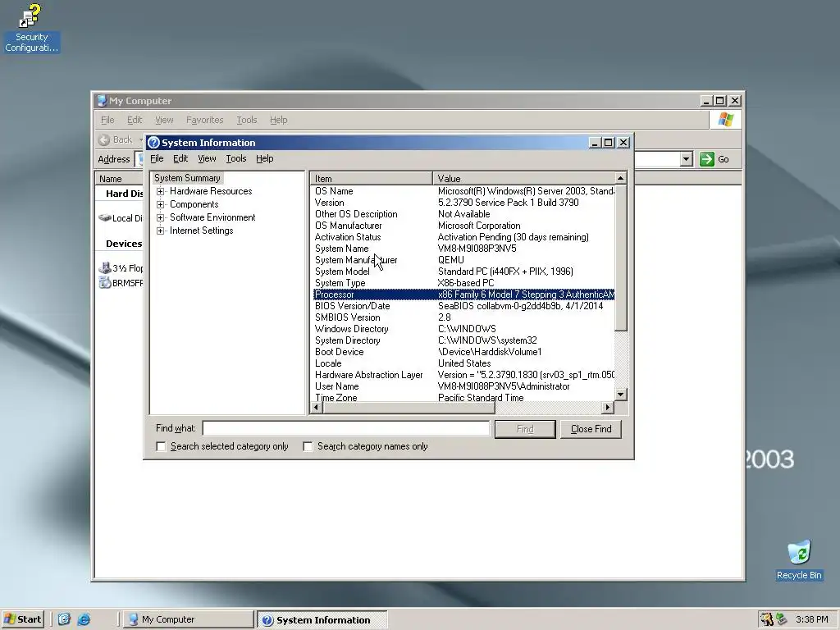
Task: Expand the Internet Settings tree node
Action: (x=160, y=231)
